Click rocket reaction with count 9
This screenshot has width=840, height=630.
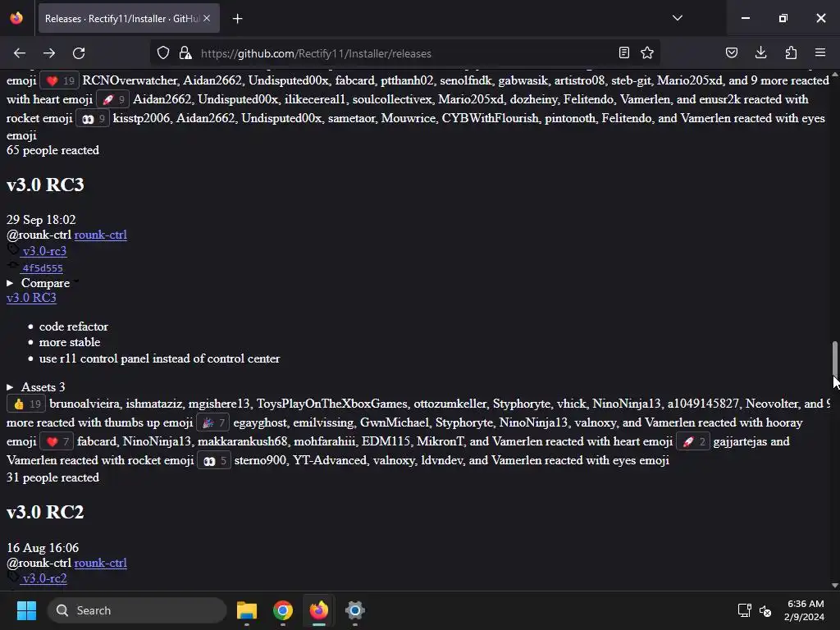113,99
